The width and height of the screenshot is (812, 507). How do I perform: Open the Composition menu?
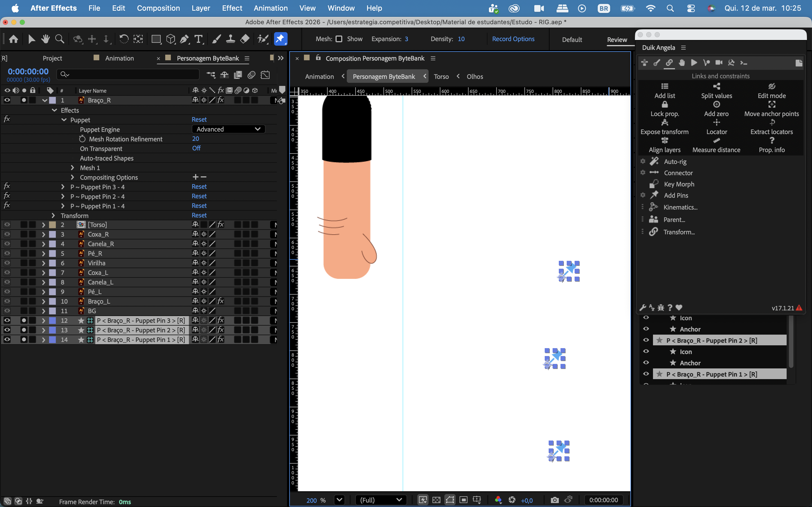[x=158, y=8]
